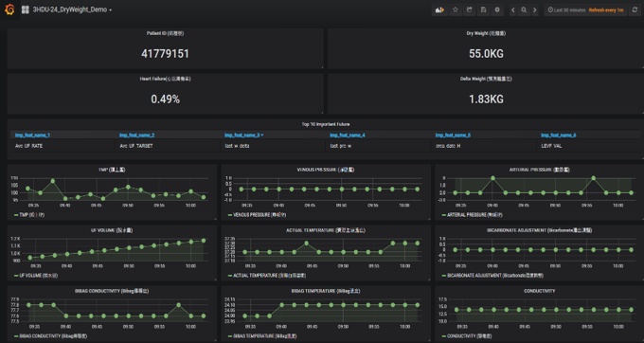
Task: Open the BIBAG TEMPERATURE panel title menu
Action: click(326, 291)
